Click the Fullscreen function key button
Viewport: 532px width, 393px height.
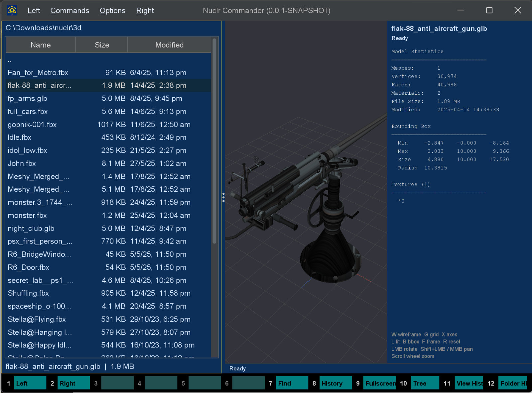coord(379,383)
